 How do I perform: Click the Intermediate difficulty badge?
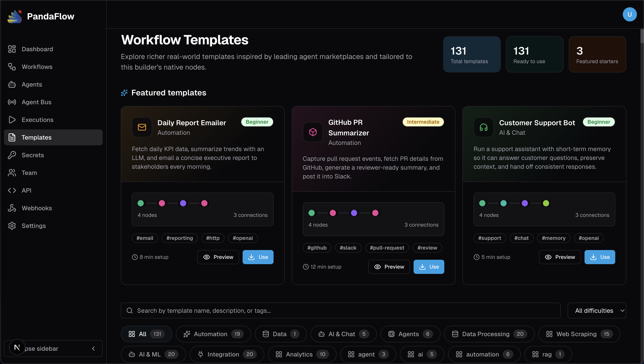tap(423, 122)
